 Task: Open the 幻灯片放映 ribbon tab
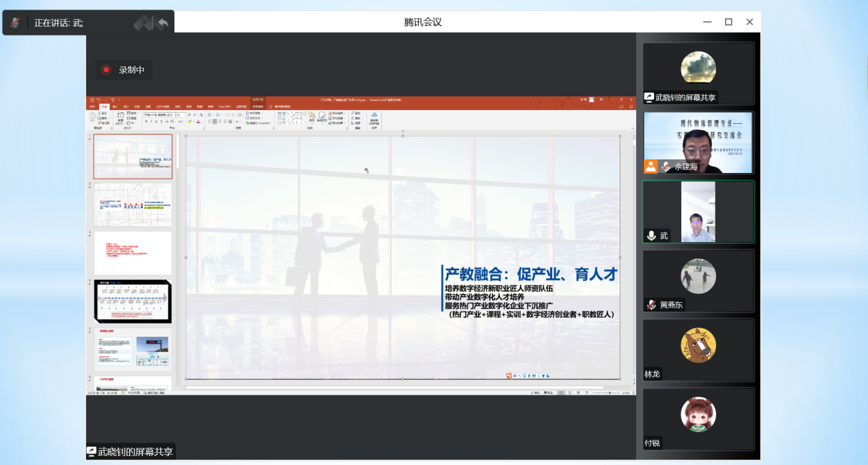click(x=163, y=107)
